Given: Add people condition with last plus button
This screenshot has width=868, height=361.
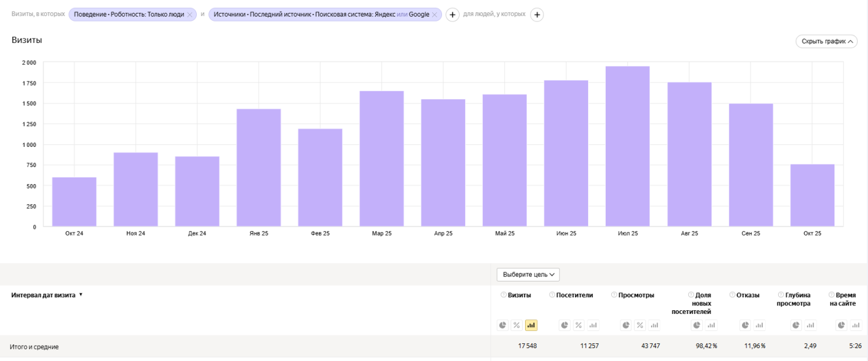Looking at the screenshot, I should (537, 14).
